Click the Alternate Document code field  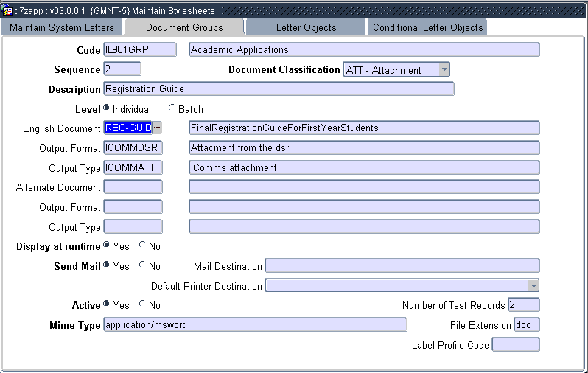(x=133, y=187)
